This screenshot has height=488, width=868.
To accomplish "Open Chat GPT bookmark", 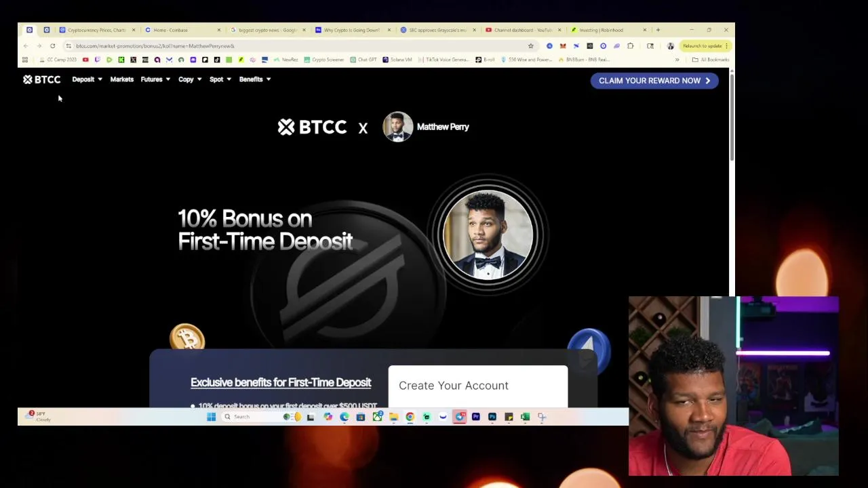I will pos(363,60).
